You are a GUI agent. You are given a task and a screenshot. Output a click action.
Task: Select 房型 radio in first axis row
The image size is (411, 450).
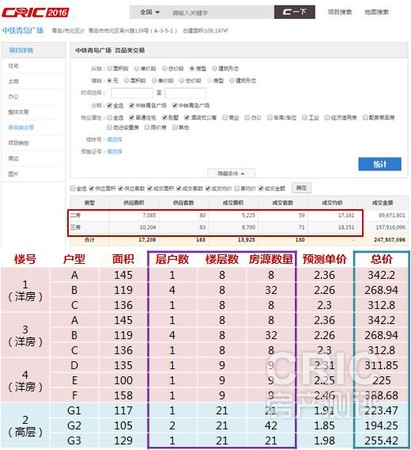192,68
